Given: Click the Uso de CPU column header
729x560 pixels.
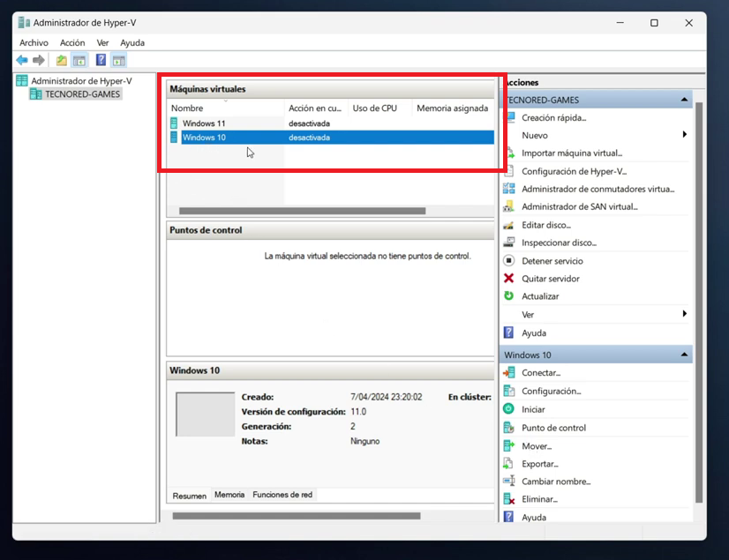Looking at the screenshot, I should click(x=380, y=108).
